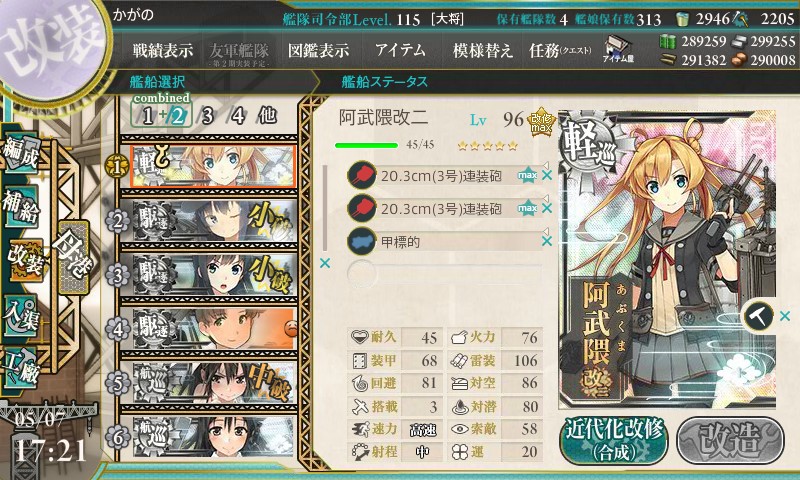
Task: Open the 他 other ships tab
Action: tap(268, 116)
